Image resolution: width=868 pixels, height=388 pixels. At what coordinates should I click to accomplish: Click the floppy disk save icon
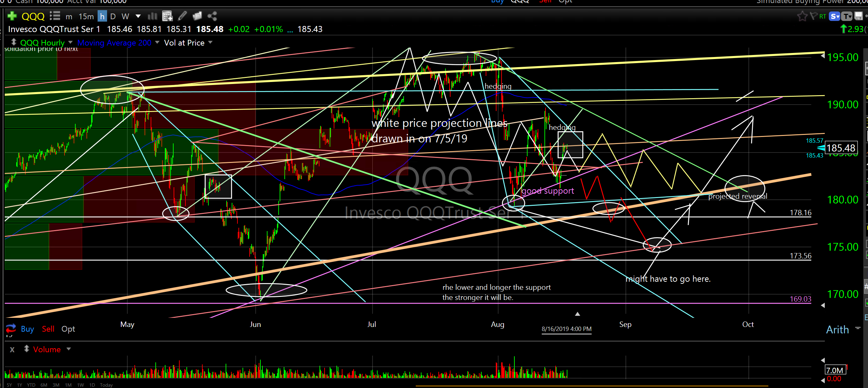point(858,16)
